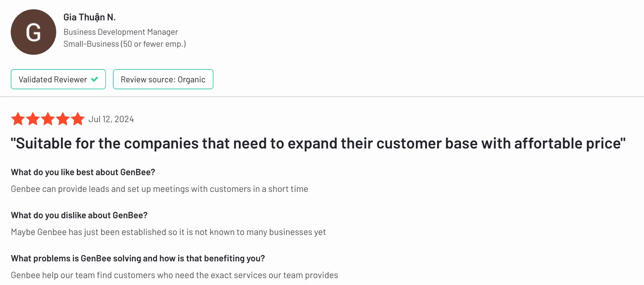Select the fourth orange rating star
This screenshot has width=644, height=285.
tap(63, 119)
